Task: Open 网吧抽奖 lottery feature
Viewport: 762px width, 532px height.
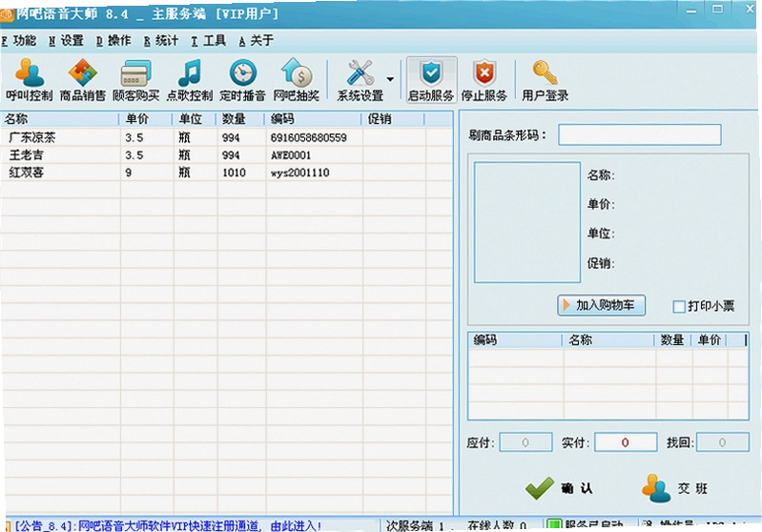Action: click(x=296, y=80)
